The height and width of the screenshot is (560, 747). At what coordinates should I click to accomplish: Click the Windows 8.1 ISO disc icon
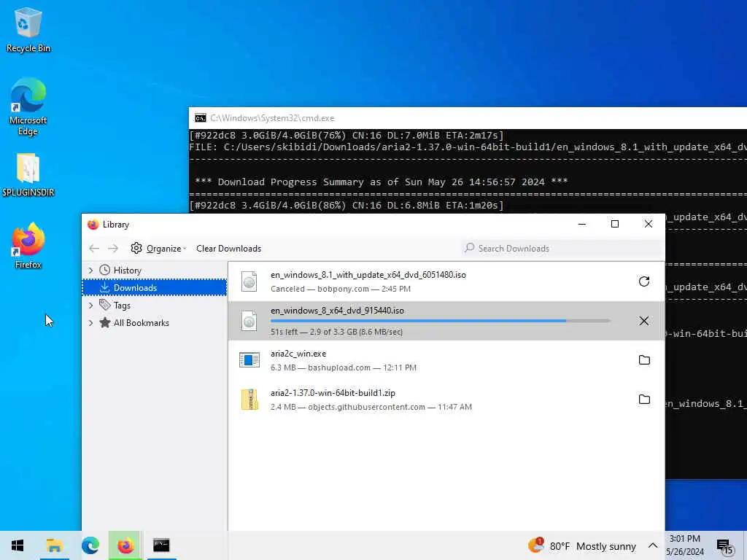[249, 281]
